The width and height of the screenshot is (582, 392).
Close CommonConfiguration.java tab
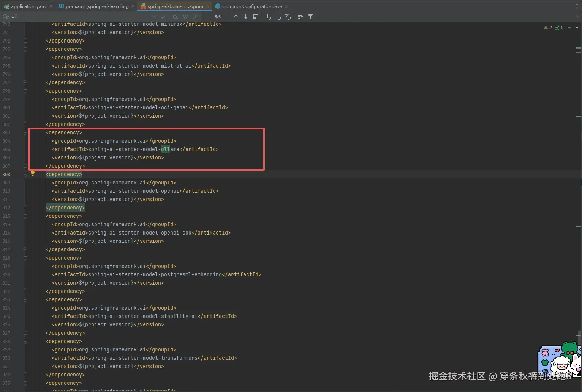coord(286,6)
